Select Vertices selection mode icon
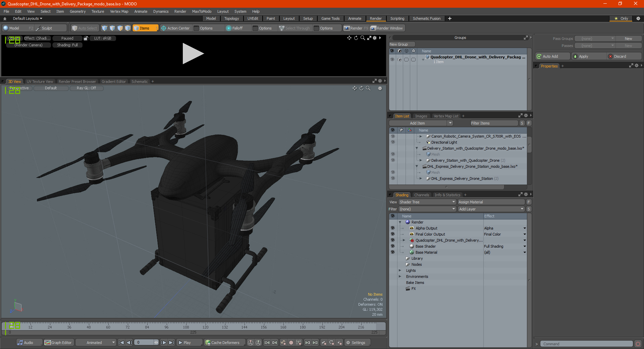This screenshot has height=349, width=644. coord(105,28)
